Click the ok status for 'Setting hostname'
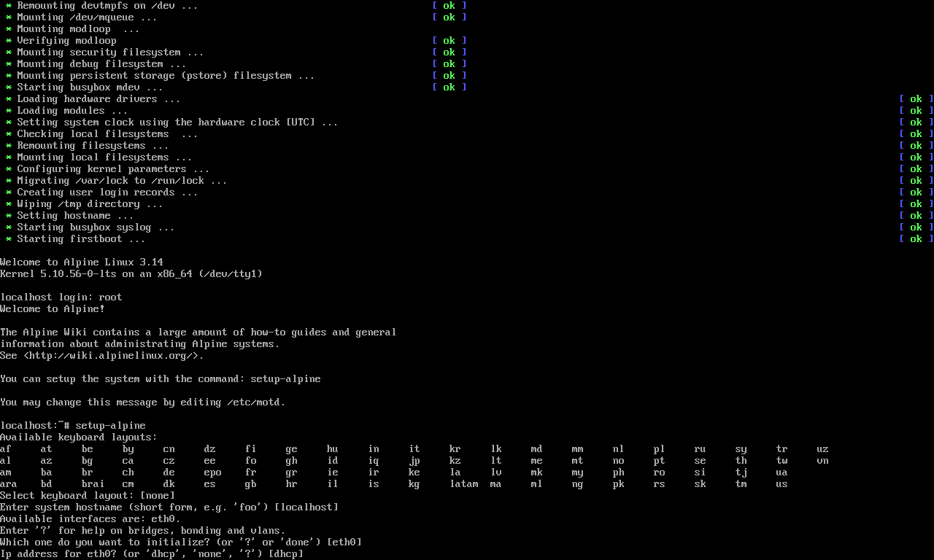Viewport: 934px width, 560px height. click(x=916, y=215)
